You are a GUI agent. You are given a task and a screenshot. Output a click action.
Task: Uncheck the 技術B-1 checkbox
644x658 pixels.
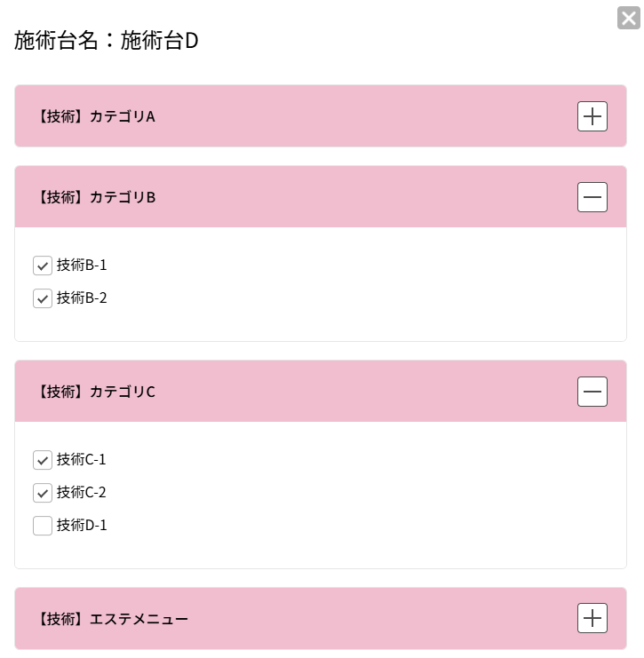pyautogui.click(x=43, y=266)
